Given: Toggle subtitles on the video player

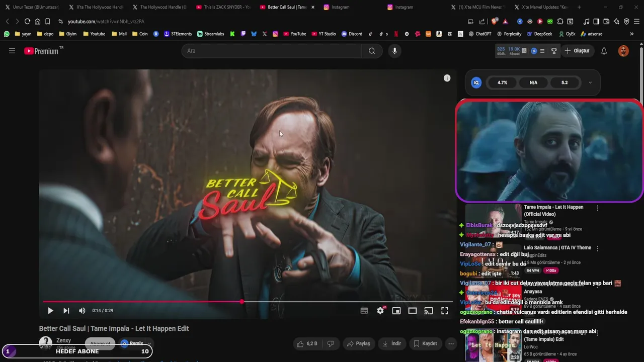Looking at the screenshot, I should coord(364,311).
